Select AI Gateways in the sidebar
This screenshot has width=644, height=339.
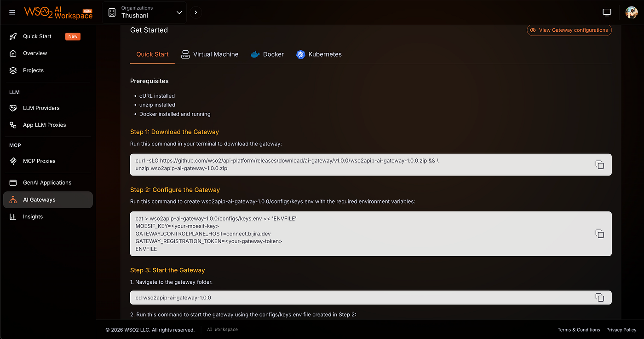(x=48, y=200)
